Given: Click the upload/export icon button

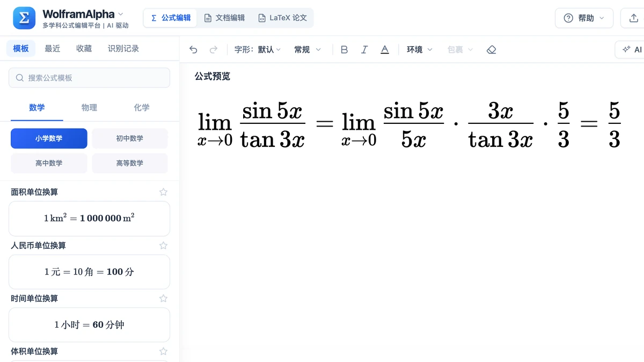Looking at the screenshot, I should click(x=633, y=18).
